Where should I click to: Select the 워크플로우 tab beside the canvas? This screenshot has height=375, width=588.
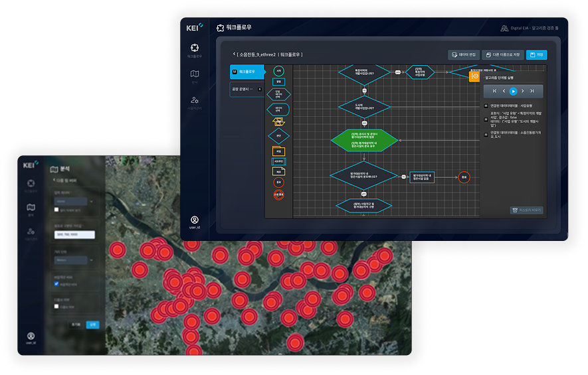[246, 71]
